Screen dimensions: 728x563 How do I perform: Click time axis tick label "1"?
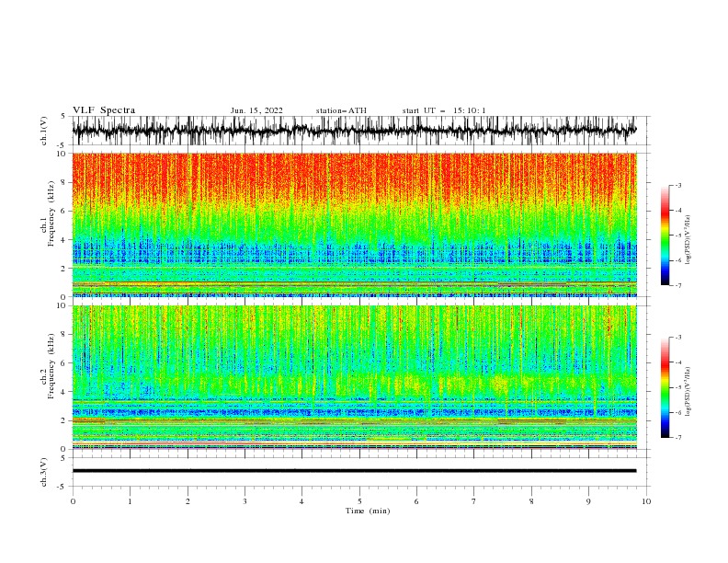pyautogui.click(x=130, y=501)
